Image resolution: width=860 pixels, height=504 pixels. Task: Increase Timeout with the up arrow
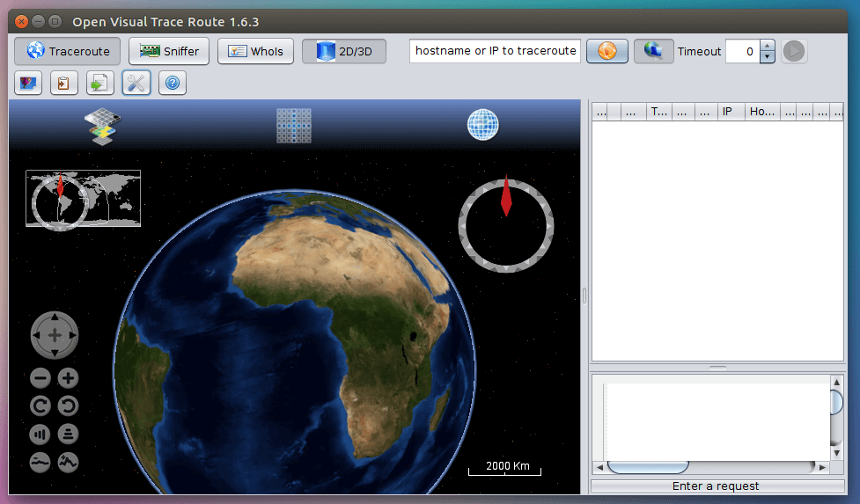[x=767, y=46]
